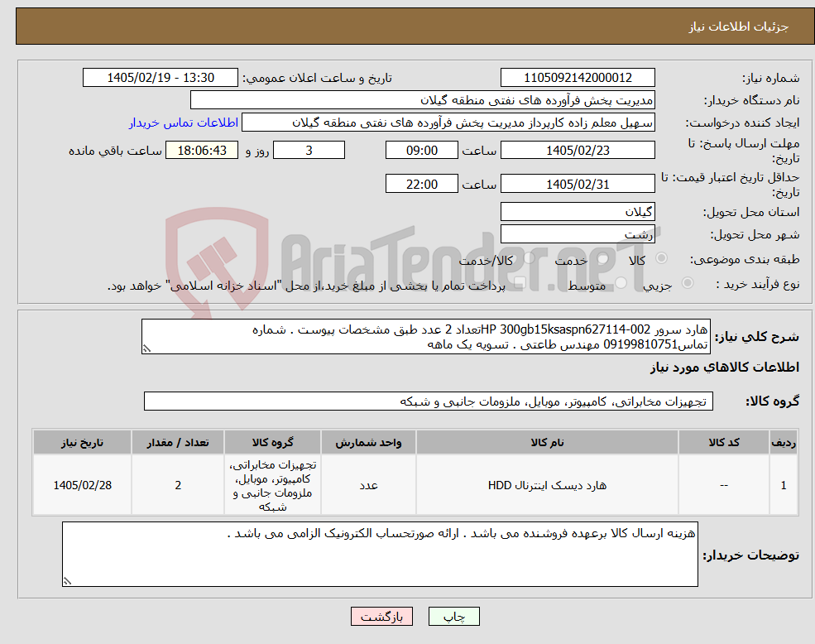Viewport: 815px width, 644px height.
Task: Click the چاپ (print) button
Action: coord(453,617)
